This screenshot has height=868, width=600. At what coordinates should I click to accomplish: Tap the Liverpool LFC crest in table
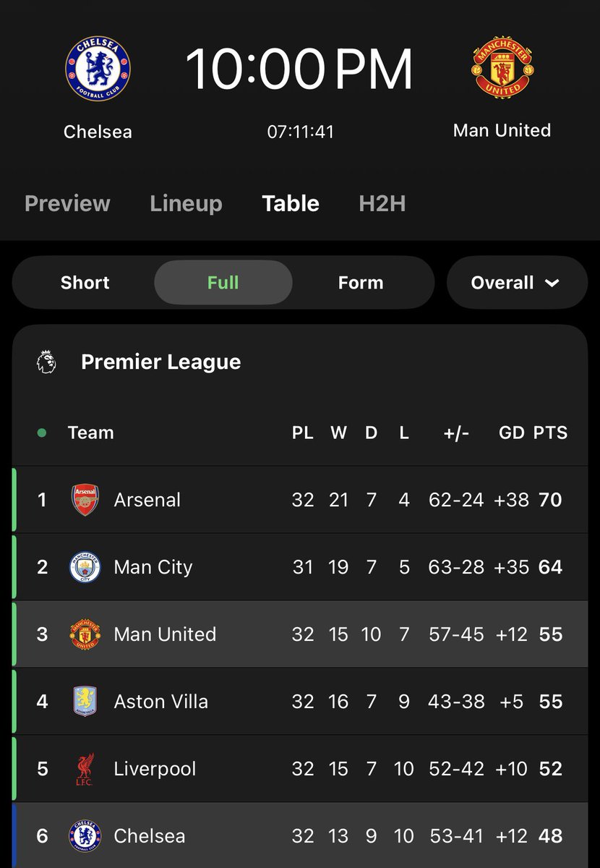click(85, 769)
